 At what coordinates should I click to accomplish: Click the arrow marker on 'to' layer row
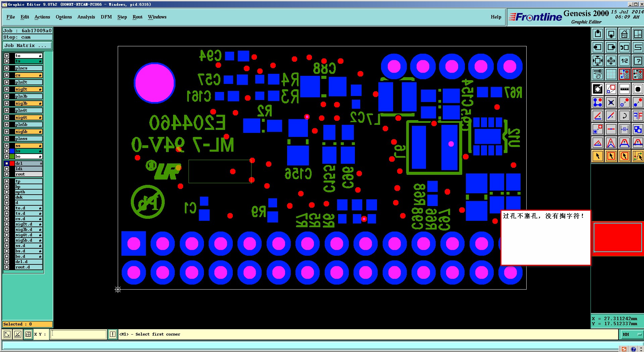point(40,56)
